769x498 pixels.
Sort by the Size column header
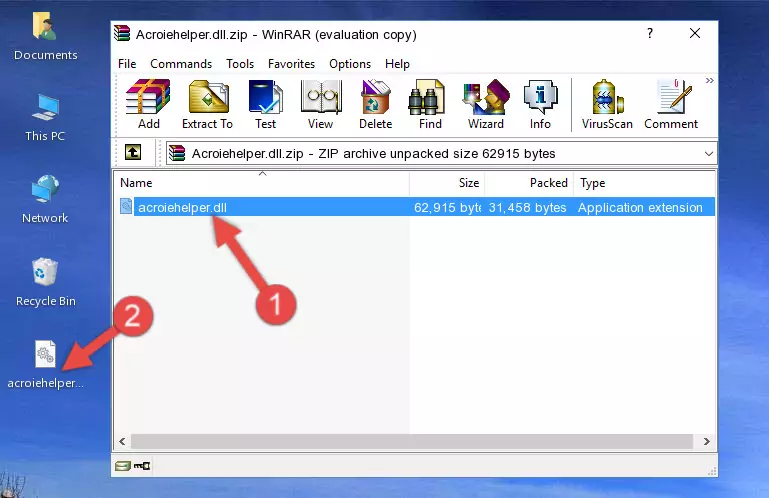click(447, 183)
